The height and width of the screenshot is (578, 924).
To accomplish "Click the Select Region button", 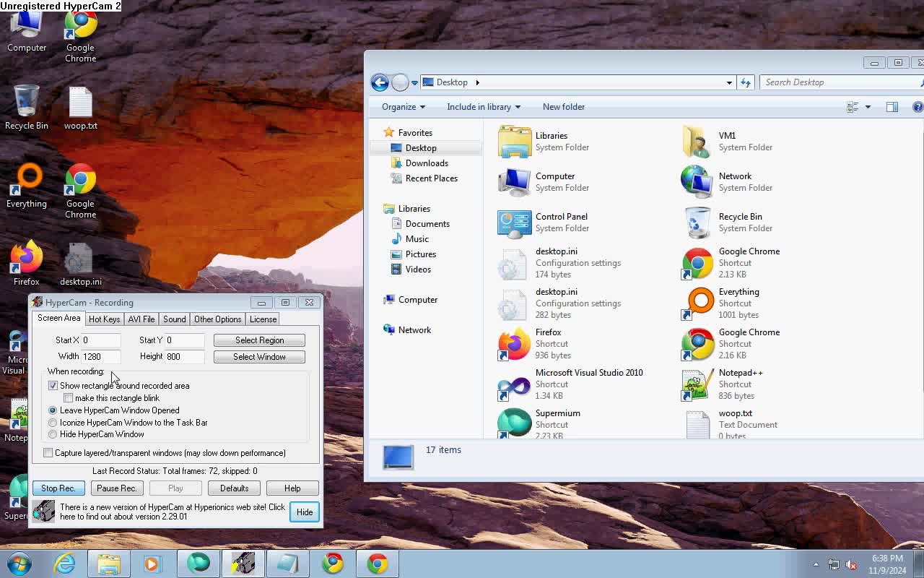I will click(259, 340).
